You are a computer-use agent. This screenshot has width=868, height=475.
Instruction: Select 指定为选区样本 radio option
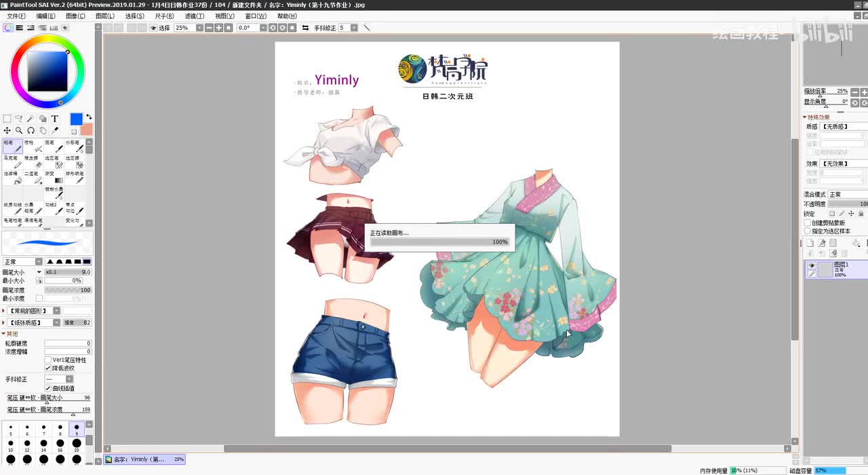tap(808, 231)
